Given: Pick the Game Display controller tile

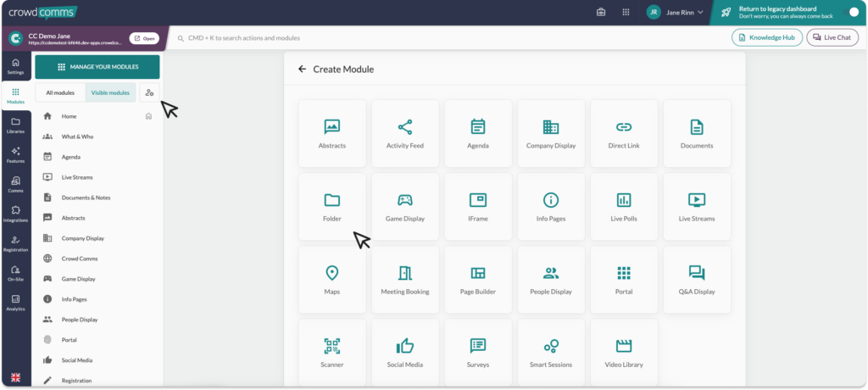Looking at the screenshot, I should click(404, 207).
